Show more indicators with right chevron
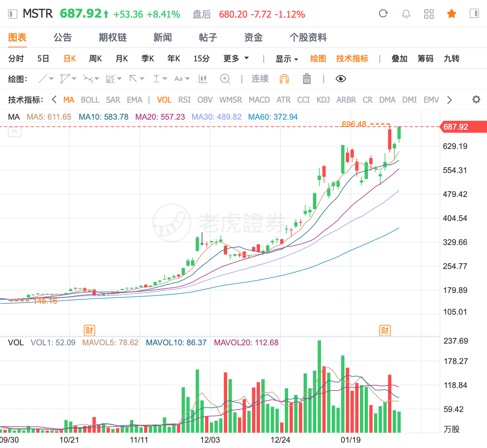The width and height of the screenshot is (487, 448). tap(449, 100)
